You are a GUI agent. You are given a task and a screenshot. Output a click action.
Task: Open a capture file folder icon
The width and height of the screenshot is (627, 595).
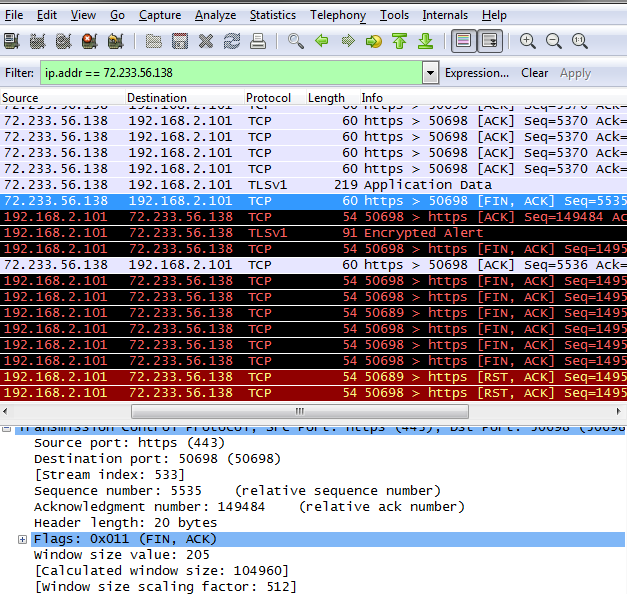click(154, 41)
